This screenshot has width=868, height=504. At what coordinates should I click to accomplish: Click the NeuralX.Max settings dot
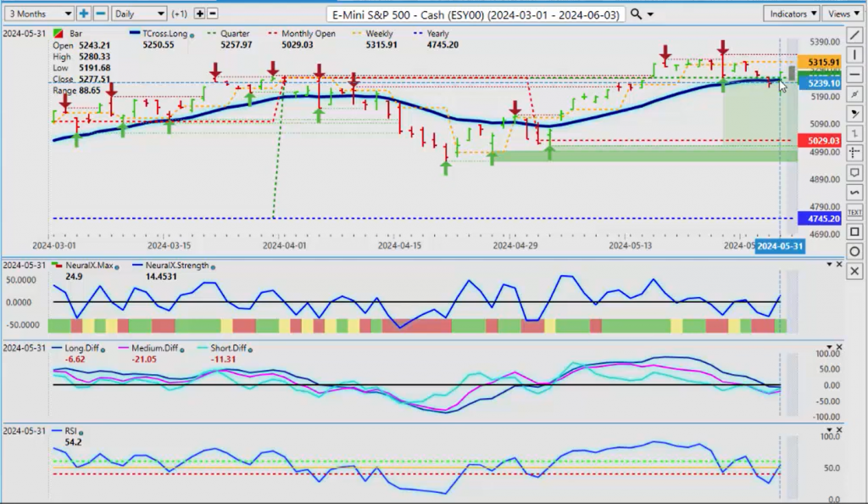[117, 267]
